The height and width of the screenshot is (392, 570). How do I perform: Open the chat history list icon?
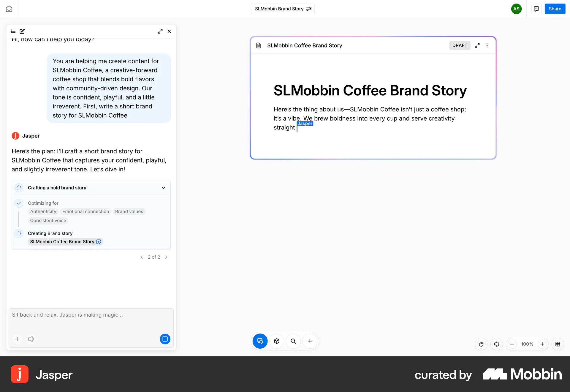pyautogui.click(x=13, y=31)
